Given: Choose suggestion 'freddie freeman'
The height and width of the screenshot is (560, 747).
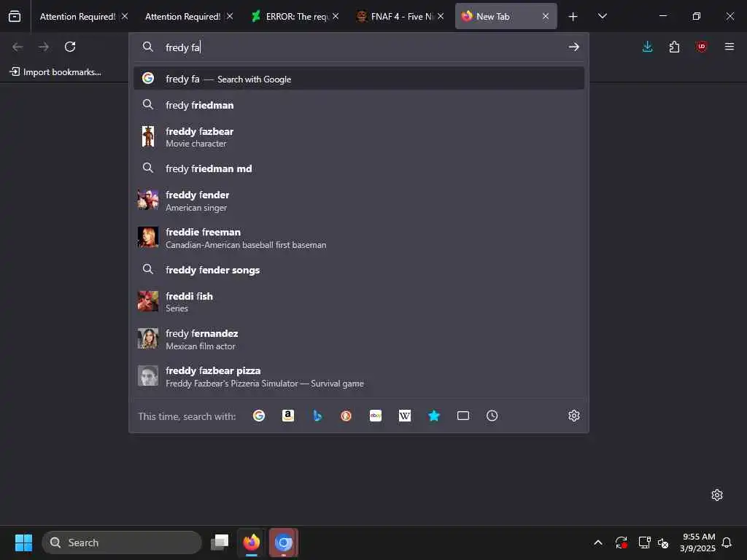Looking at the screenshot, I should click(x=359, y=238).
